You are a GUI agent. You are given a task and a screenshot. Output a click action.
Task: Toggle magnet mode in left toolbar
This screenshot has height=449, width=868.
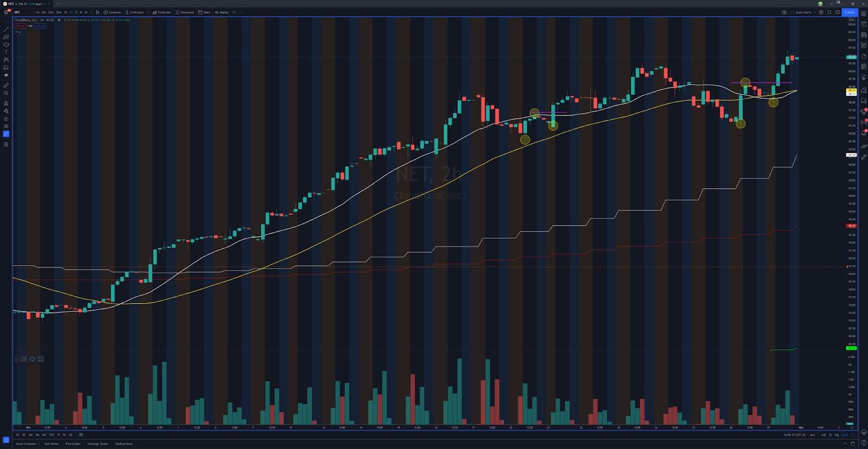[6, 103]
